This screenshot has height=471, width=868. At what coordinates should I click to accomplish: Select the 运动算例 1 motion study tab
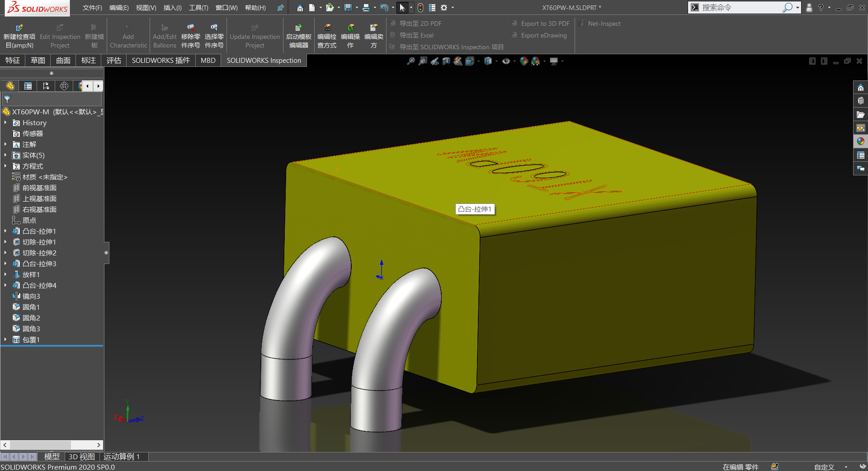[x=122, y=457]
